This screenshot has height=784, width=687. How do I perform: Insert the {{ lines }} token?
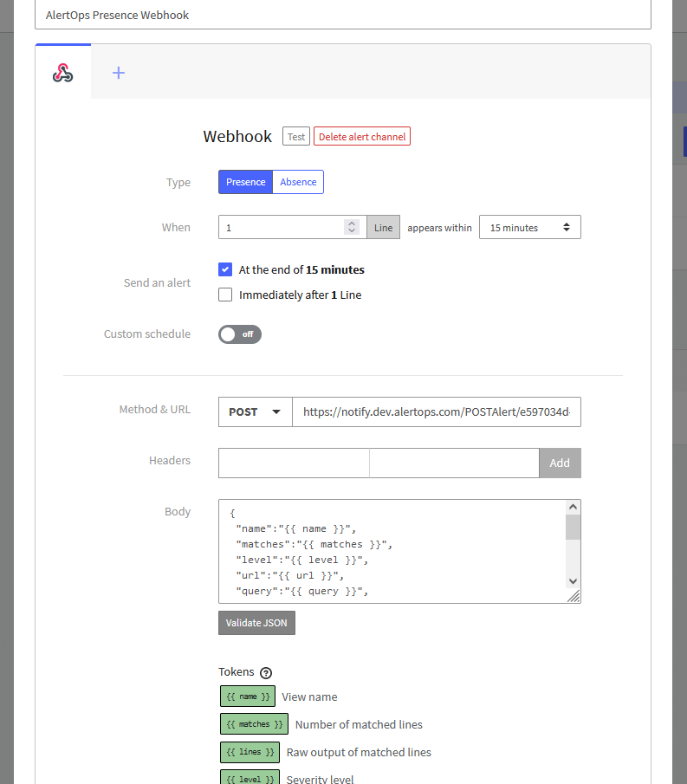pos(250,752)
